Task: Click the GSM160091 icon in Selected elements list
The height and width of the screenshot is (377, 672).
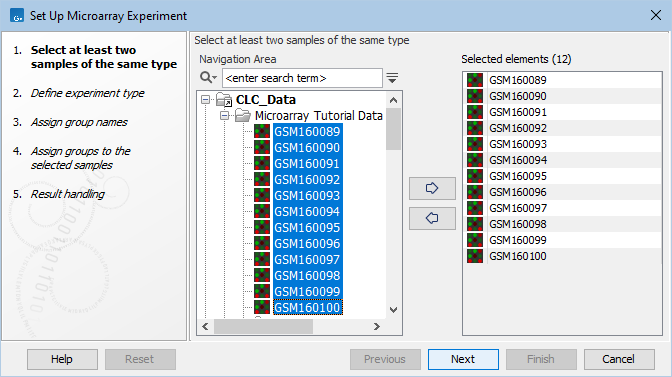Action: (x=475, y=112)
